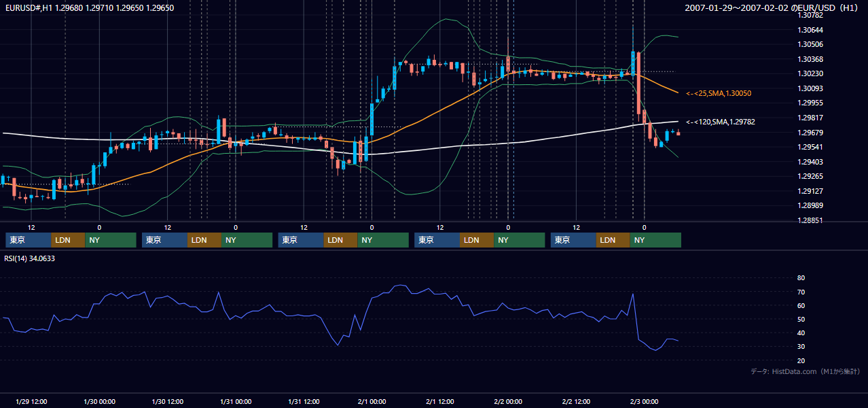This screenshot has height=408, width=868.
Task: Select the 1/29 12:00 time axis label
Action: pos(31,402)
